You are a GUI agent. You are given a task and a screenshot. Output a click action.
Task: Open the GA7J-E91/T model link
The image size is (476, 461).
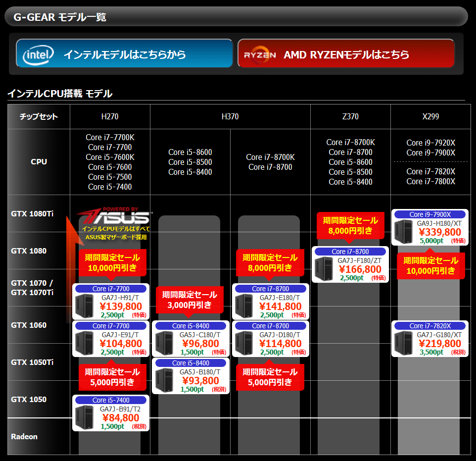[x=120, y=335]
